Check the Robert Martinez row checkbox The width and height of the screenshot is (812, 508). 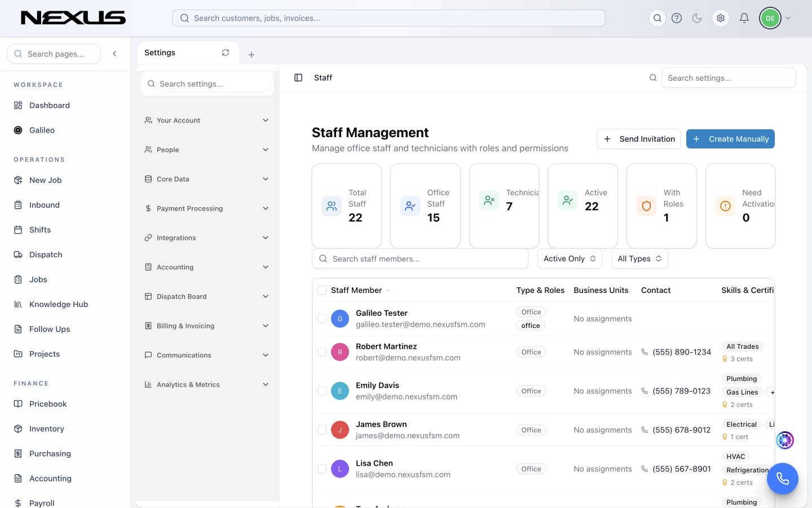[322, 352]
